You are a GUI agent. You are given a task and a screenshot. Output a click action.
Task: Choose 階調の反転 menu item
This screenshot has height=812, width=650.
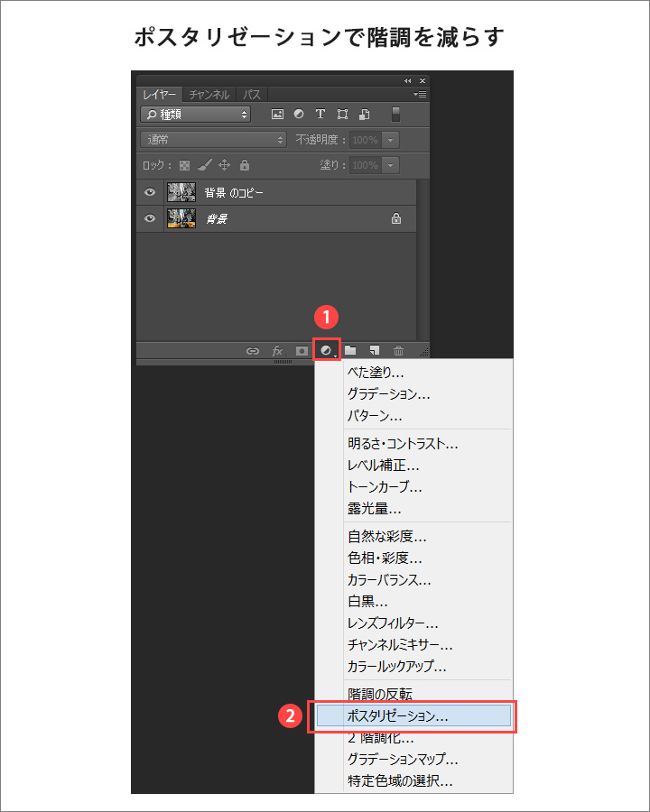[x=413, y=694]
